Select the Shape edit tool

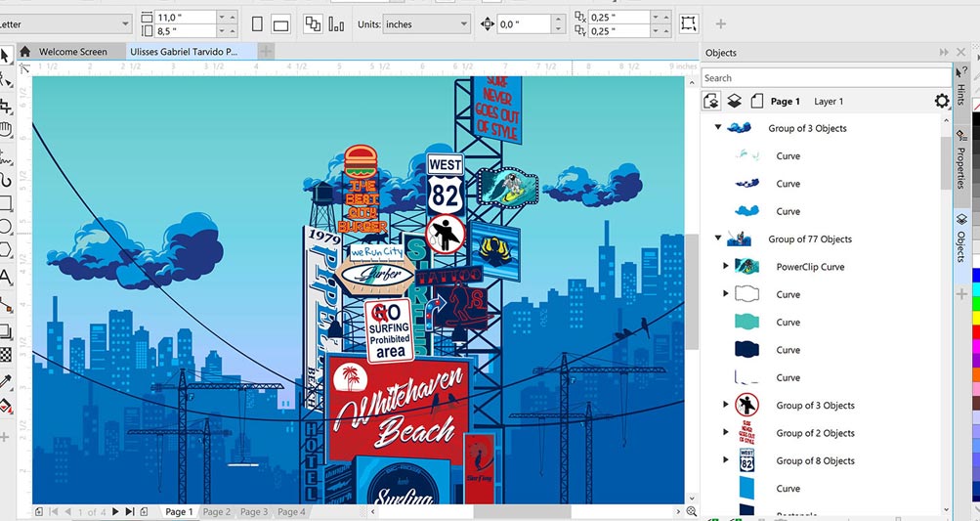click(x=6, y=80)
